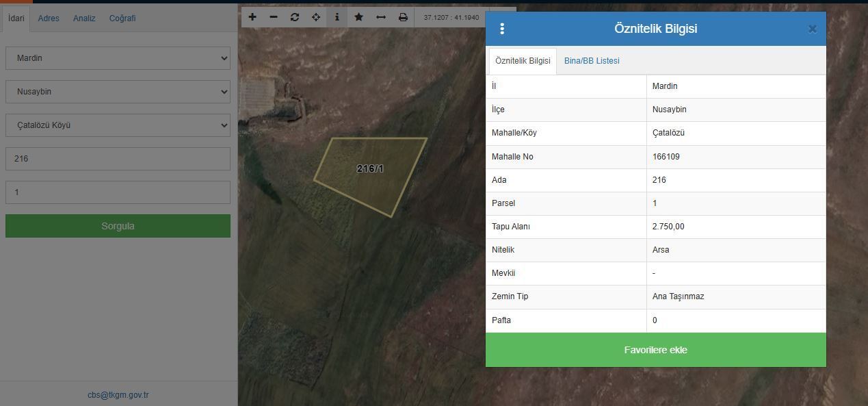
Task: Click the zoom in plus icon
Action: tap(252, 17)
